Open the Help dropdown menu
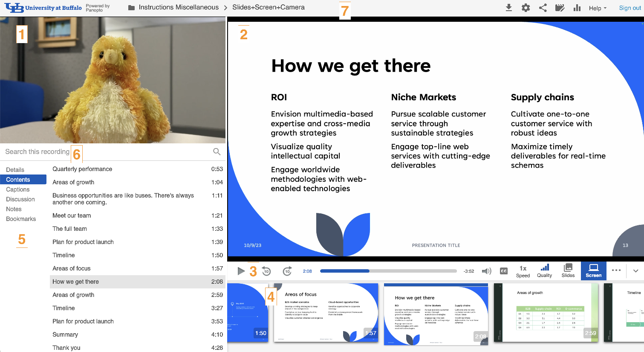Viewport: 644px width, 352px height. pos(598,8)
